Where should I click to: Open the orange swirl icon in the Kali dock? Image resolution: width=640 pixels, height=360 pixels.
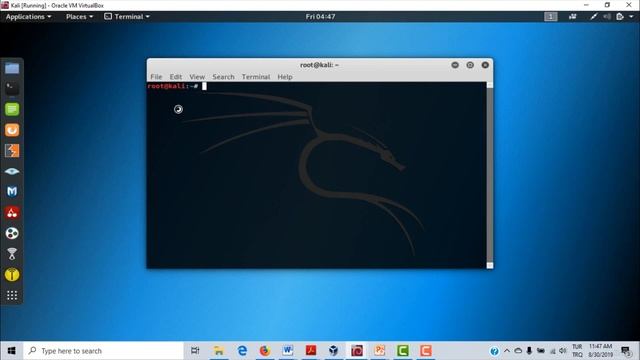point(12,130)
